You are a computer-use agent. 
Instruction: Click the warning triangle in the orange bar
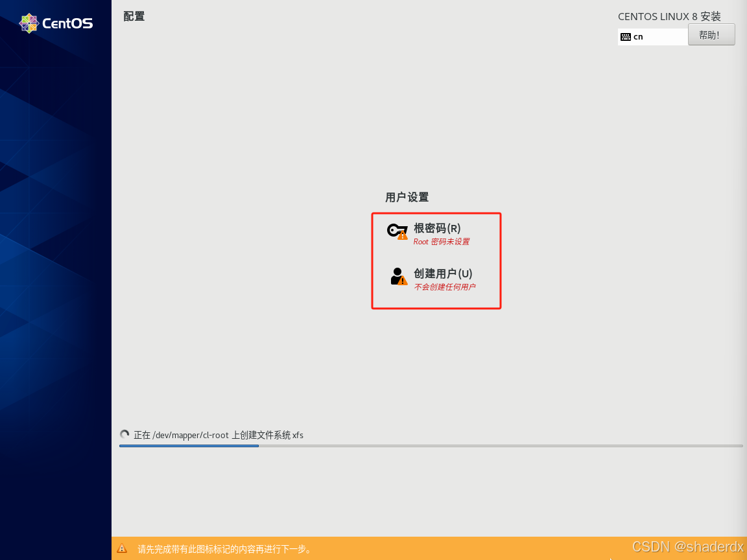pyautogui.click(x=122, y=548)
